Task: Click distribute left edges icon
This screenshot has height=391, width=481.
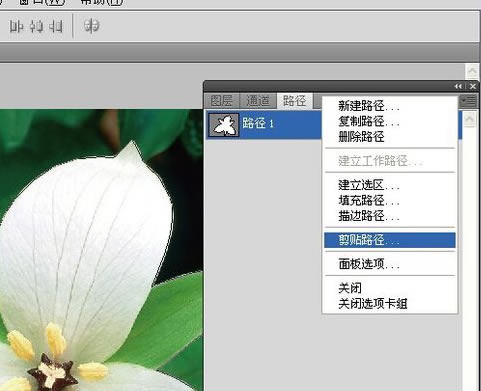Action: coord(16,26)
